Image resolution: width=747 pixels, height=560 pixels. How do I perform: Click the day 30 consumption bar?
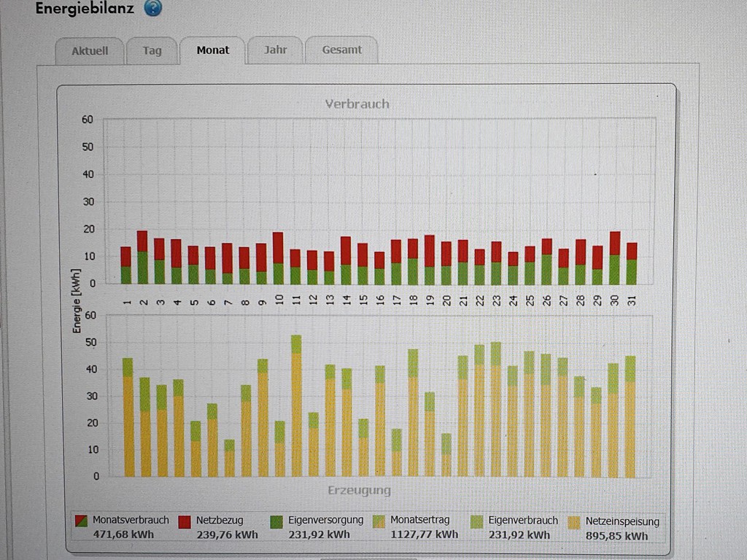[615, 259]
